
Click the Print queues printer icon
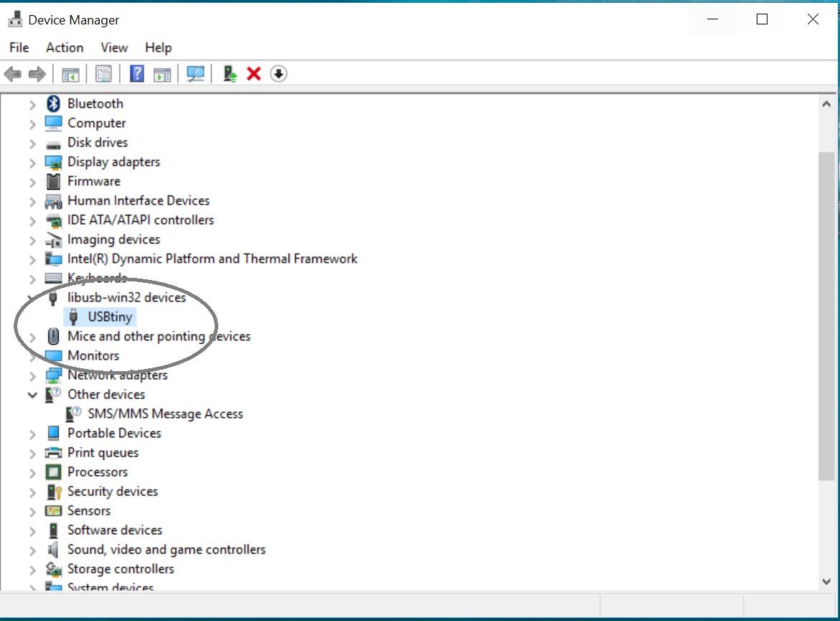click(x=53, y=453)
